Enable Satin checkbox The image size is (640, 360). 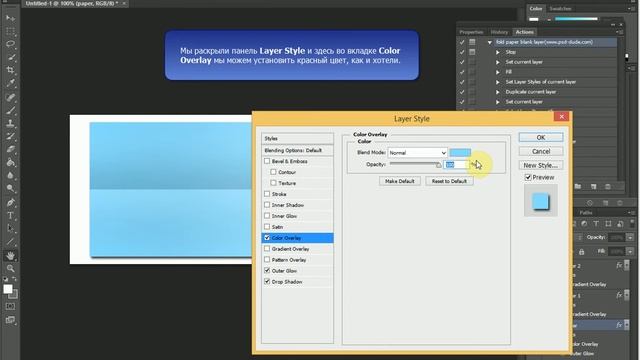pos(267,227)
